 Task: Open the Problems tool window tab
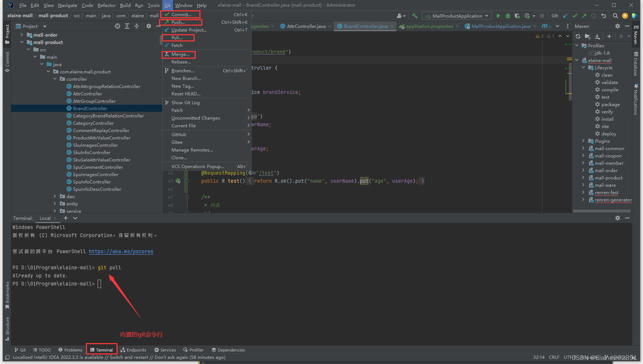(x=70, y=350)
